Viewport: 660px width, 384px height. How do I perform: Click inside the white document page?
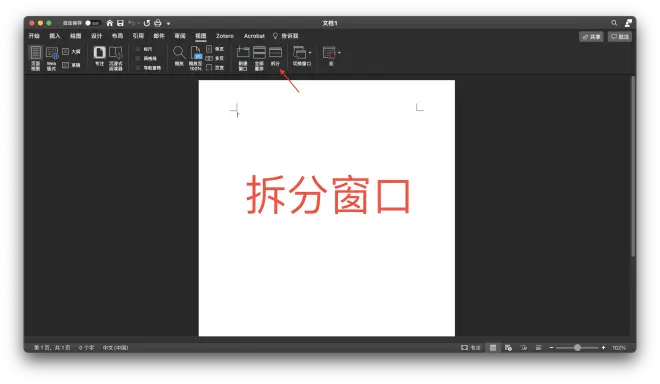point(327,208)
